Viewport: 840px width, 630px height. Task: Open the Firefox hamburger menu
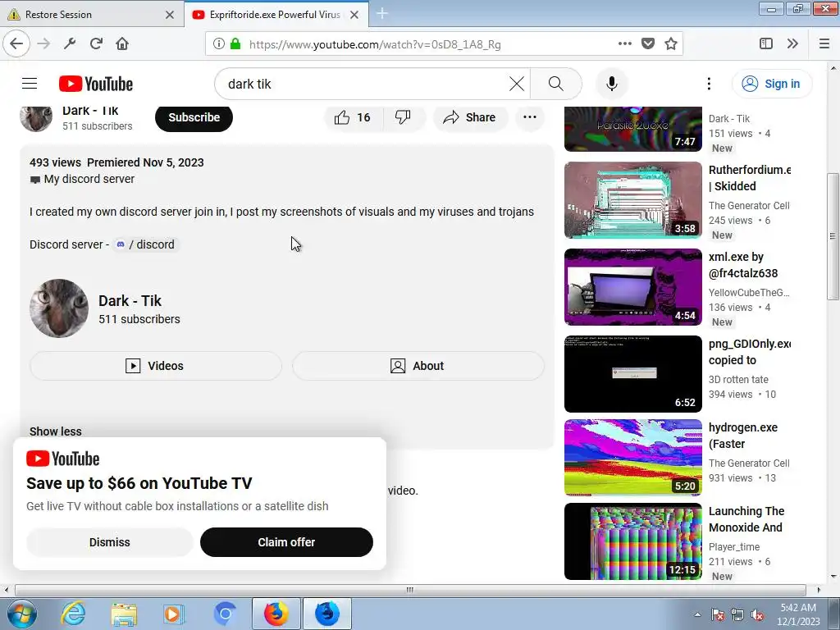tap(824, 44)
